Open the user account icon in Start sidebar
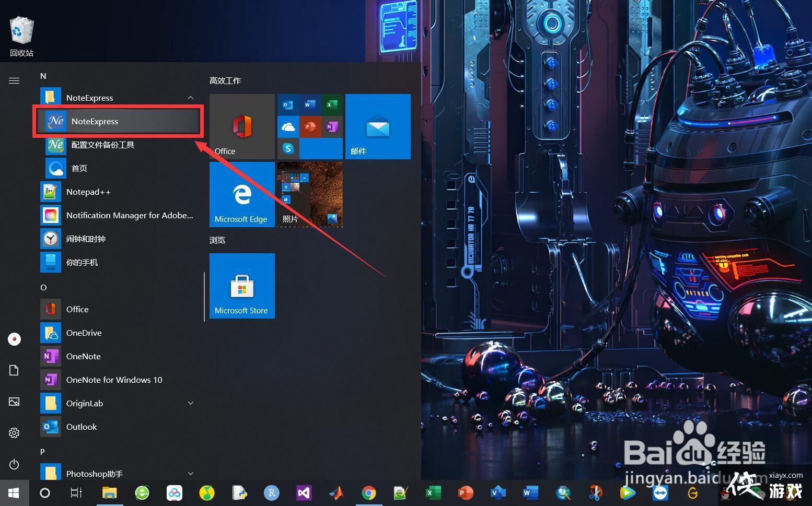The height and width of the screenshot is (506, 812). (14, 339)
